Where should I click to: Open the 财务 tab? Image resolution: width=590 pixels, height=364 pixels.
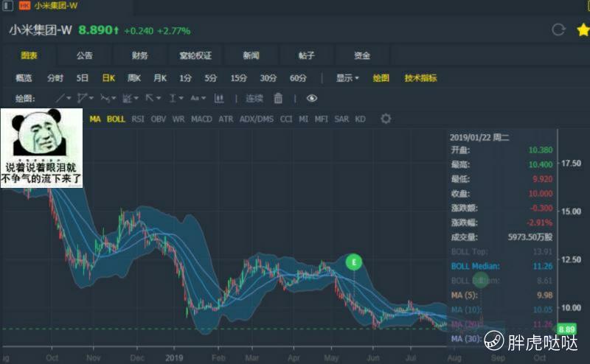click(139, 56)
